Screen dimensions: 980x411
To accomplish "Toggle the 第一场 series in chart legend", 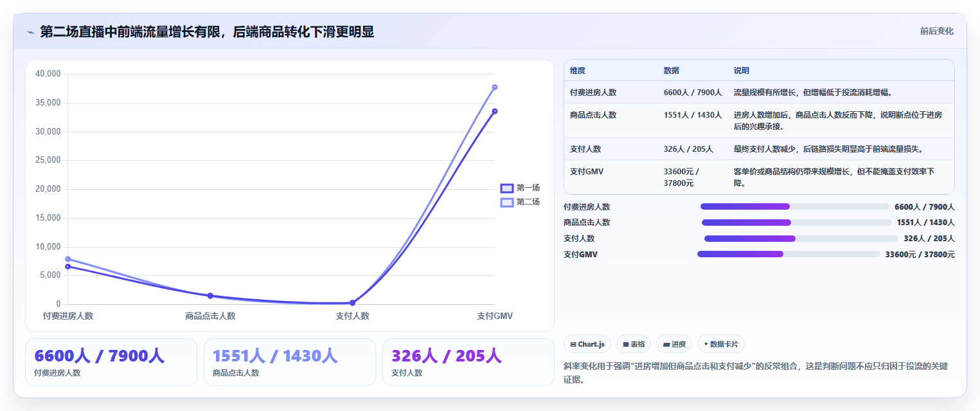I will (x=520, y=188).
